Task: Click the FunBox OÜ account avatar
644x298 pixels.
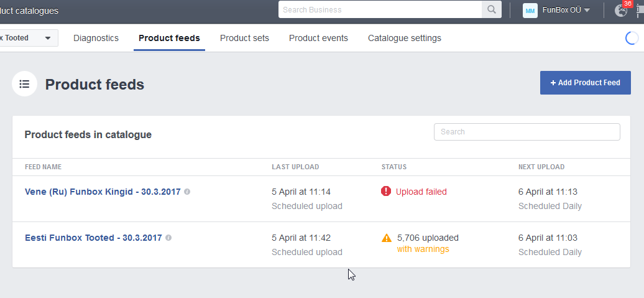Action: (530, 10)
